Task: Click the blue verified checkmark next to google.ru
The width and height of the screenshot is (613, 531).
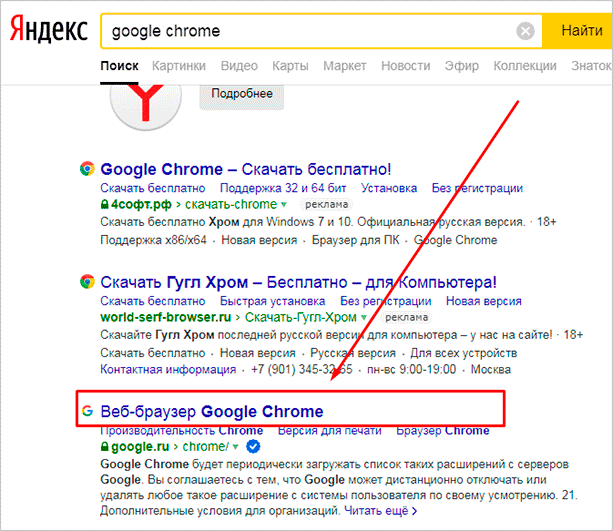Action: (x=253, y=446)
